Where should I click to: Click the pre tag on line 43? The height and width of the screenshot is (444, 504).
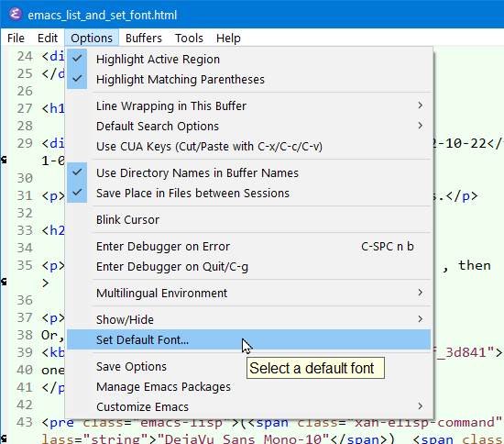click(x=62, y=423)
